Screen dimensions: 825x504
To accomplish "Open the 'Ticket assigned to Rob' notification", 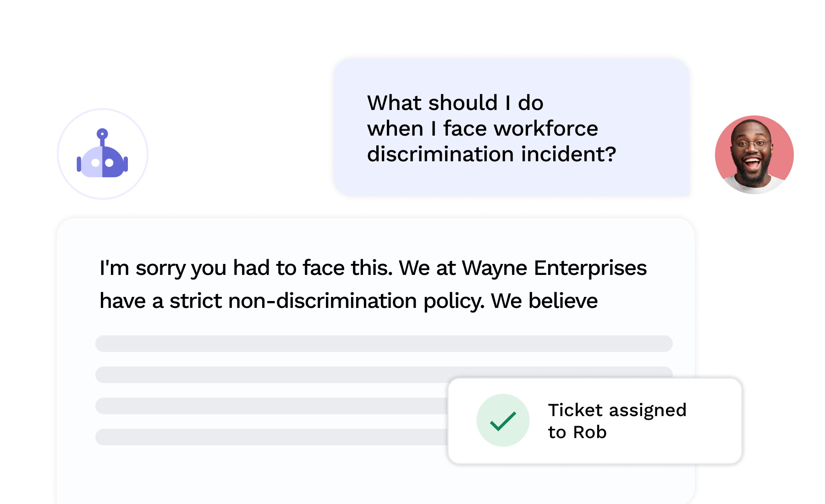I will (595, 421).
